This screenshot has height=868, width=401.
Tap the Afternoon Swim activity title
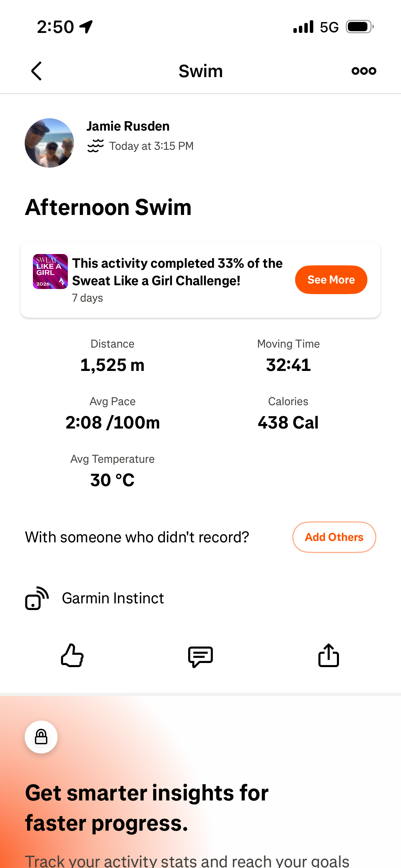pos(108,207)
